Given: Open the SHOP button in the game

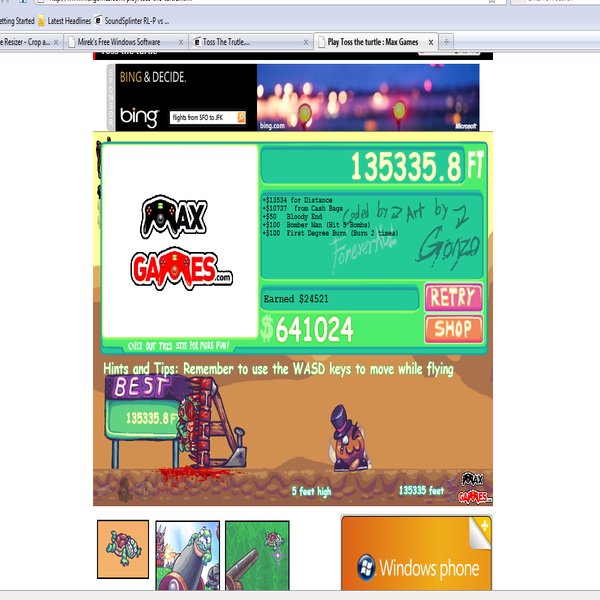Looking at the screenshot, I should pyautogui.click(x=454, y=329).
